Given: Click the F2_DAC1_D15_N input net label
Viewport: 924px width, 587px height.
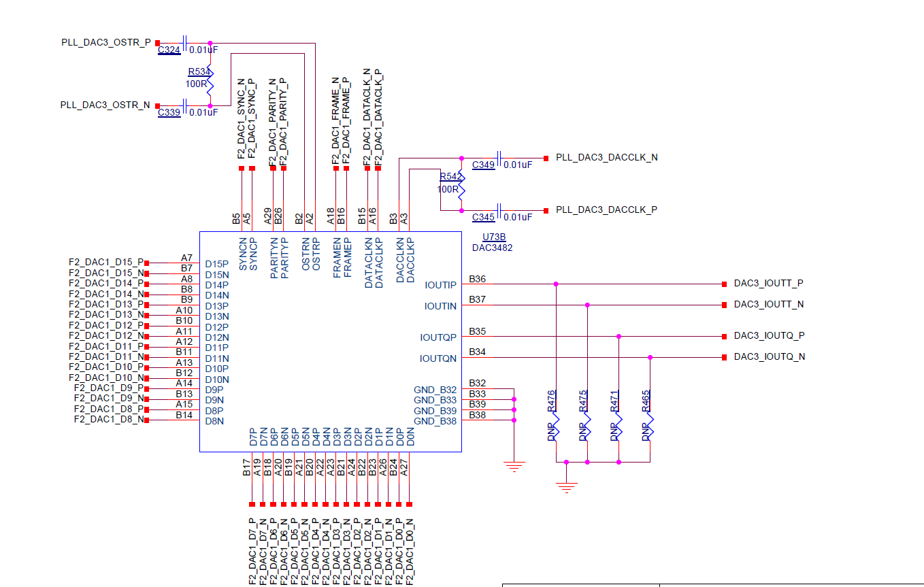Looking at the screenshot, I should point(107,272).
